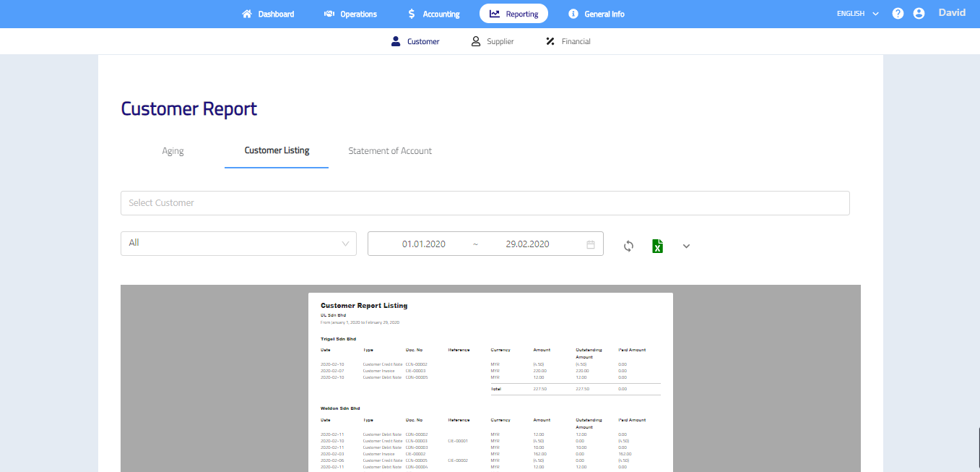
Task: Click the user profile avatar icon
Action: tap(919, 14)
